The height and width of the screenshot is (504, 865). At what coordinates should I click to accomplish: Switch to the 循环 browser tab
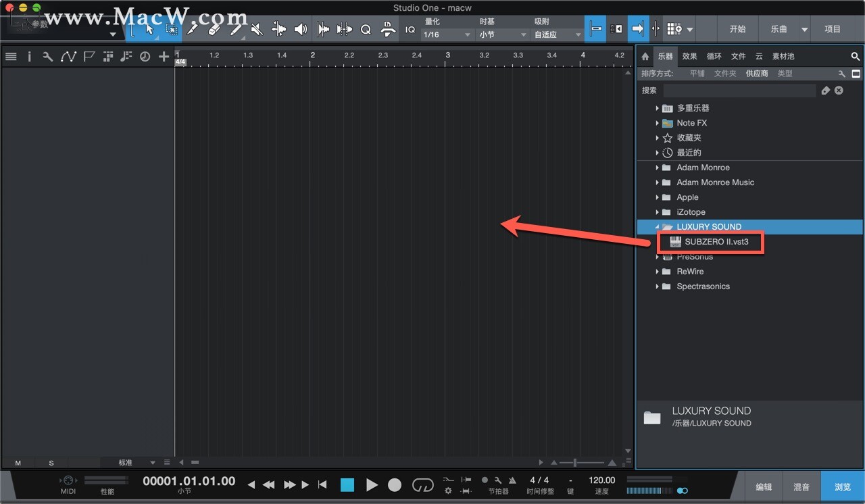(714, 57)
